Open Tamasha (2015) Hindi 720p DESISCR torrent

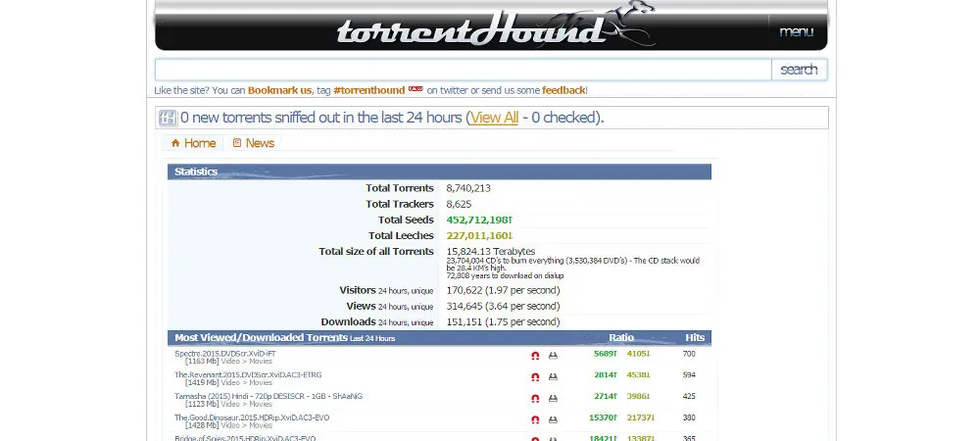(269, 396)
